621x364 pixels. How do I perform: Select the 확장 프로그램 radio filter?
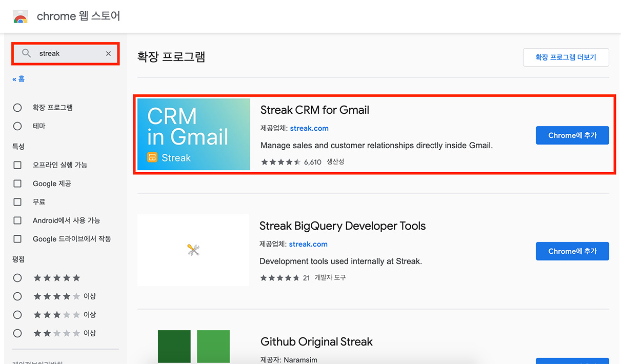[17, 108]
